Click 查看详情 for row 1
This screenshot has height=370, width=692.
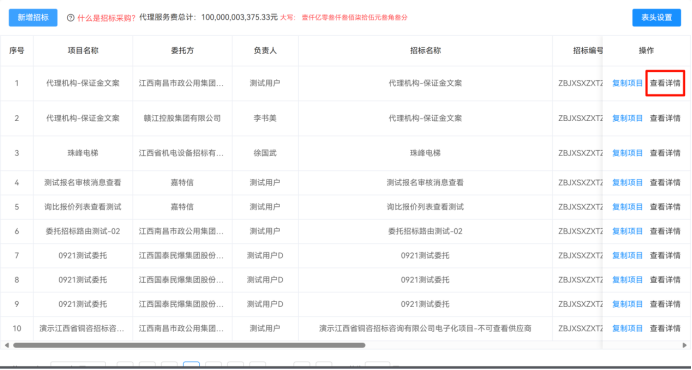pyautogui.click(x=665, y=83)
